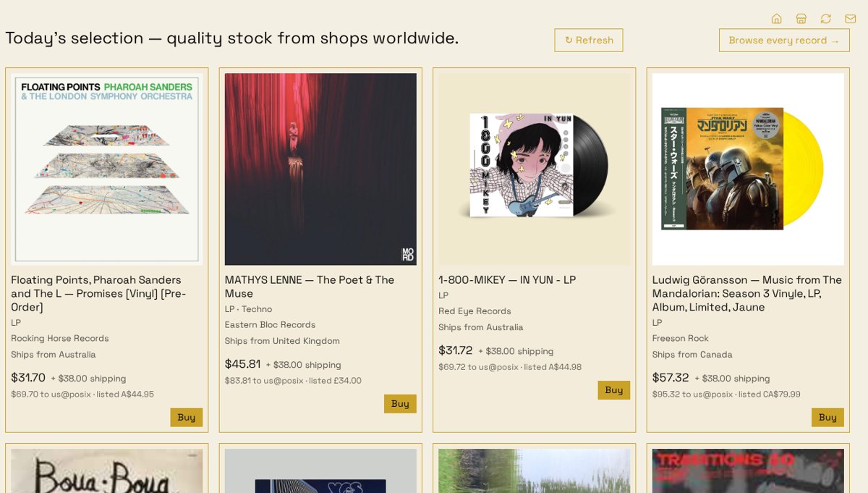Screen dimensions: 868x493
Task: Open title 'MATHYS LENNE — The Poet & The Muse'
Action: (x=310, y=287)
